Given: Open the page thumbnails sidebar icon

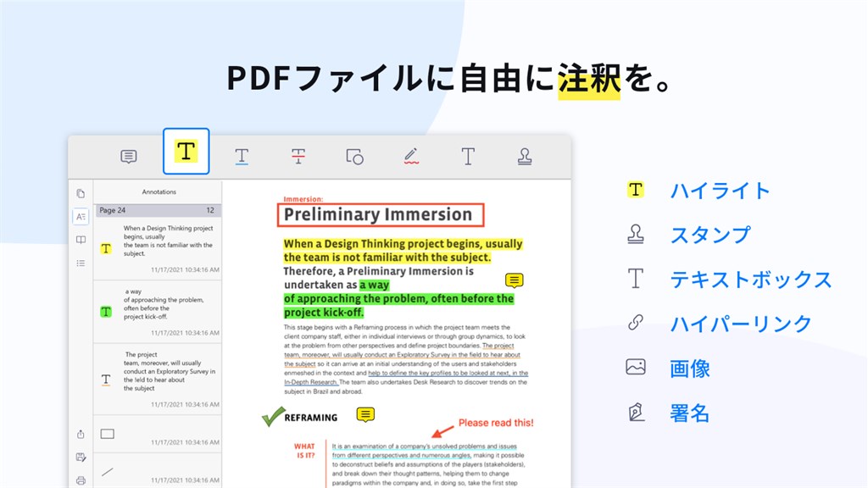Looking at the screenshot, I should point(81,193).
